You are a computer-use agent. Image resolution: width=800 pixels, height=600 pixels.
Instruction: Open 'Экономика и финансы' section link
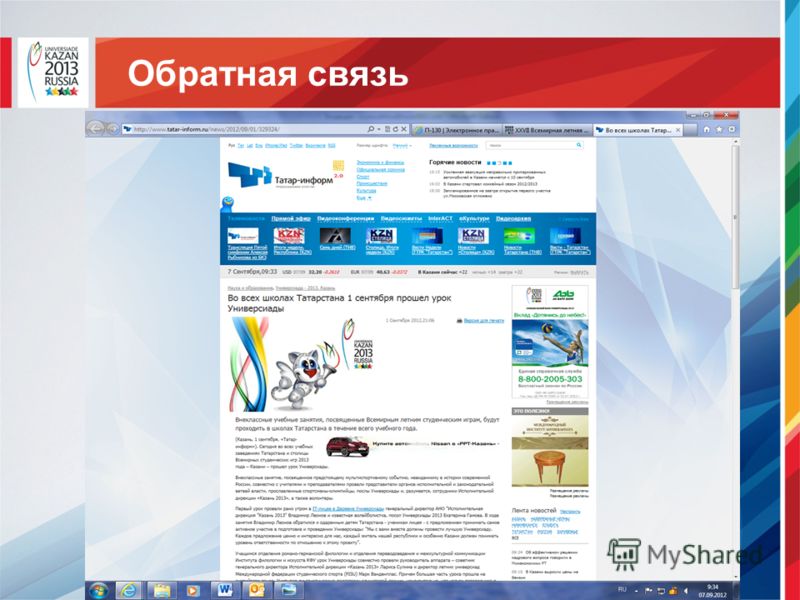380,162
